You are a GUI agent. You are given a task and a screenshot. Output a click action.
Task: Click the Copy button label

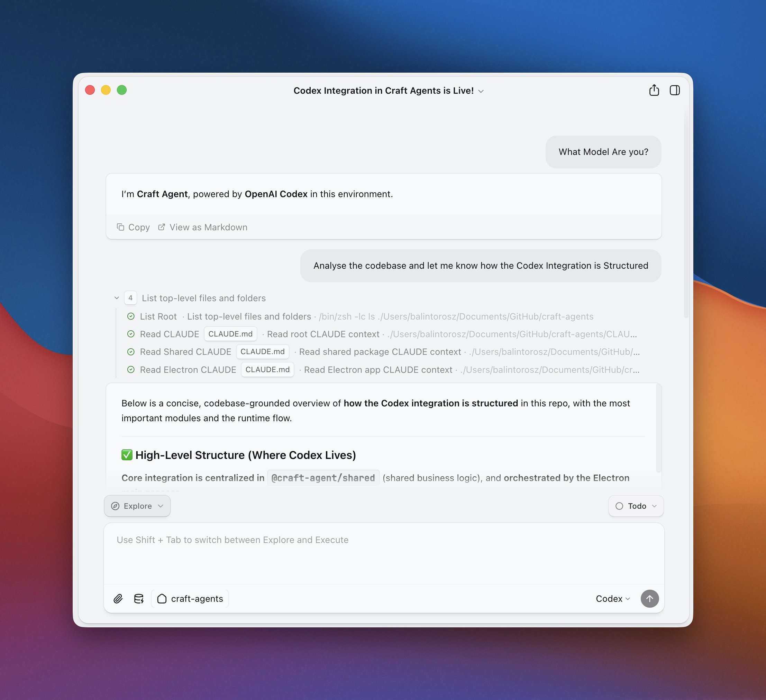[139, 227]
